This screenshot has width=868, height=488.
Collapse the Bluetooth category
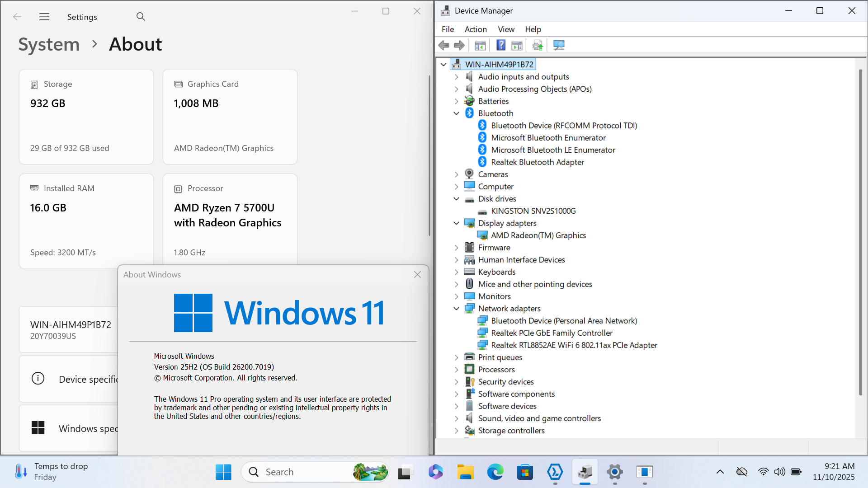[456, 113]
